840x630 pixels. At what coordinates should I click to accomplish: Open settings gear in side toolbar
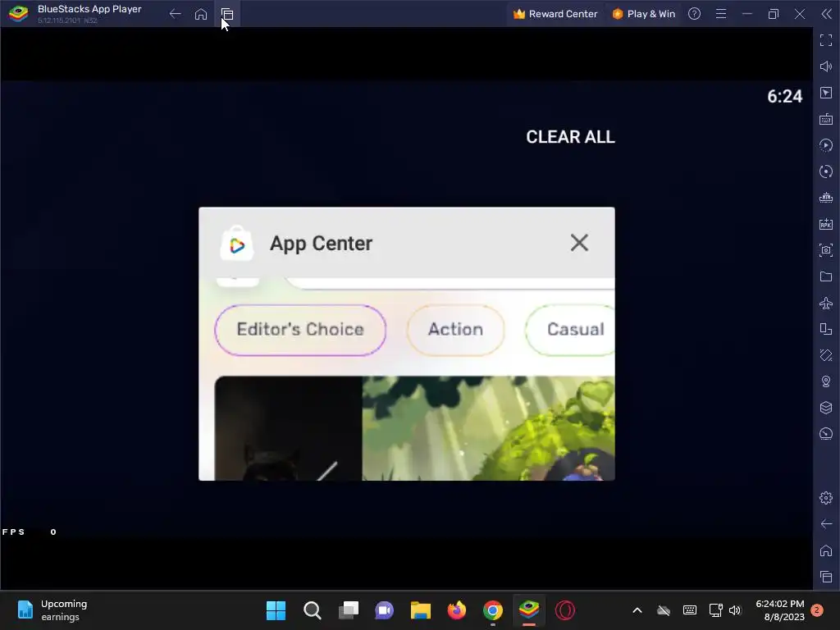(826, 498)
